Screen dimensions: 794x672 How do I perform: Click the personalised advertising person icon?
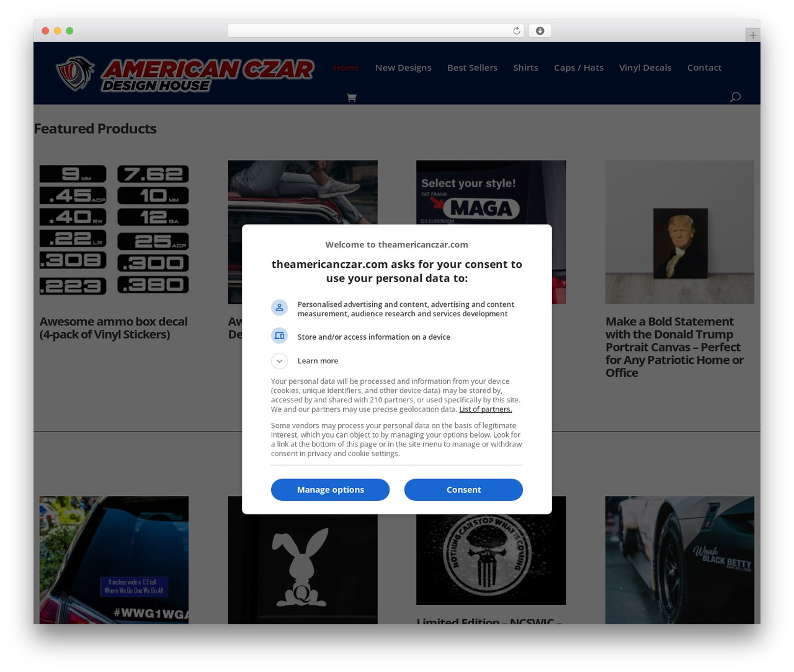click(x=279, y=307)
